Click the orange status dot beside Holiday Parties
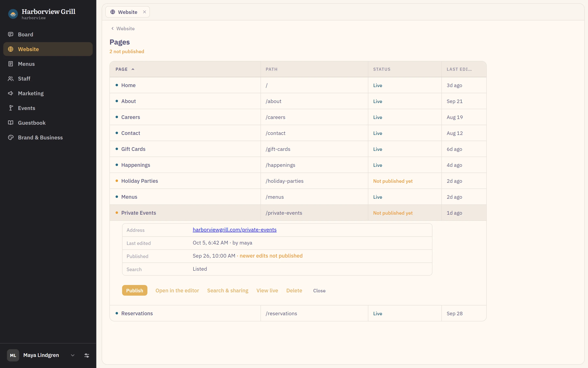The image size is (588, 368). point(117,181)
